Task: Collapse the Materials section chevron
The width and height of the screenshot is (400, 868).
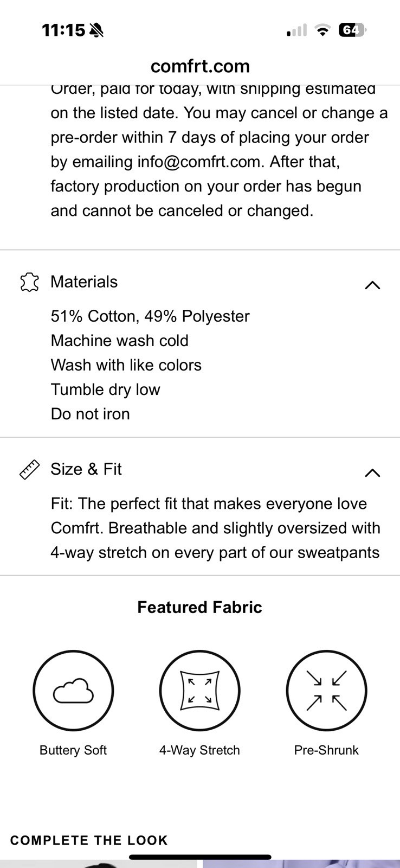Action: click(x=372, y=285)
